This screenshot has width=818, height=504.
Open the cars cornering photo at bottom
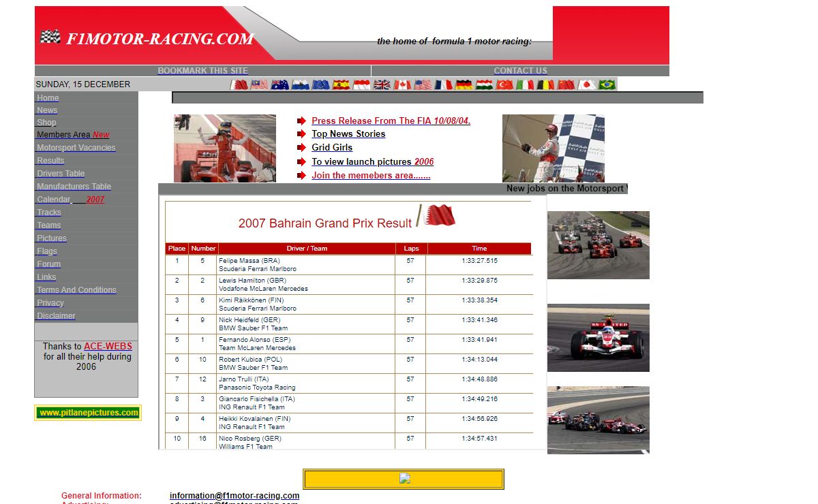(x=599, y=420)
